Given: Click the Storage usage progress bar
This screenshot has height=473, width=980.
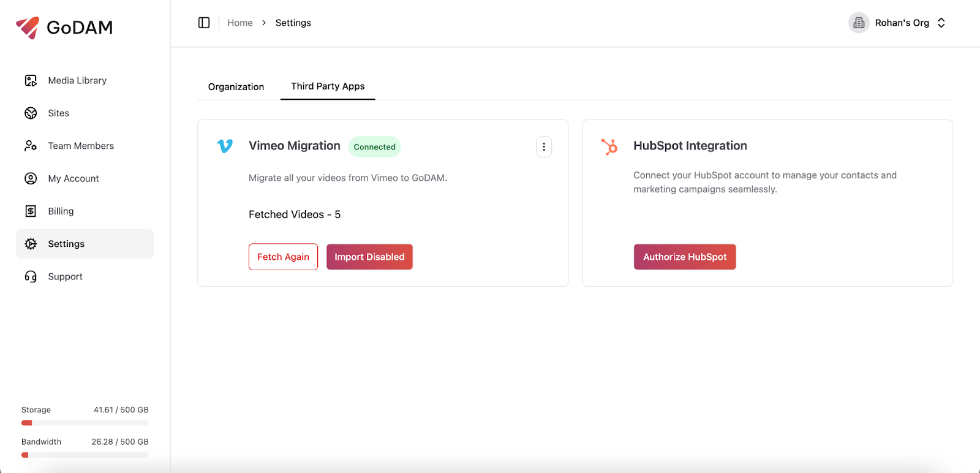Looking at the screenshot, I should (x=85, y=423).
